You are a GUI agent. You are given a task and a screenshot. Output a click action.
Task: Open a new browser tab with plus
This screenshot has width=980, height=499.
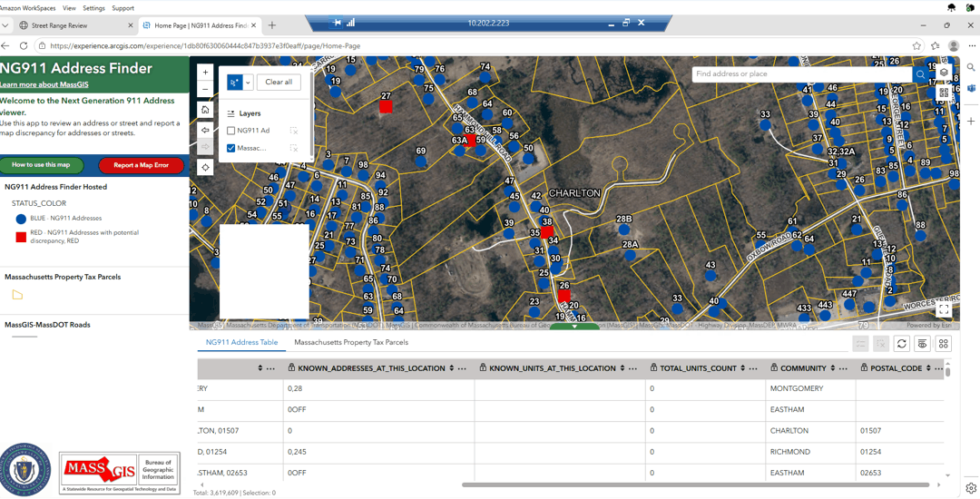(x=272, y=25)
